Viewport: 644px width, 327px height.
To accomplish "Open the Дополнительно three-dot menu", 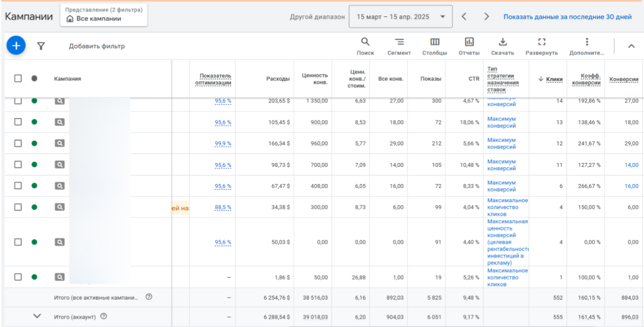I will [587, 46].
